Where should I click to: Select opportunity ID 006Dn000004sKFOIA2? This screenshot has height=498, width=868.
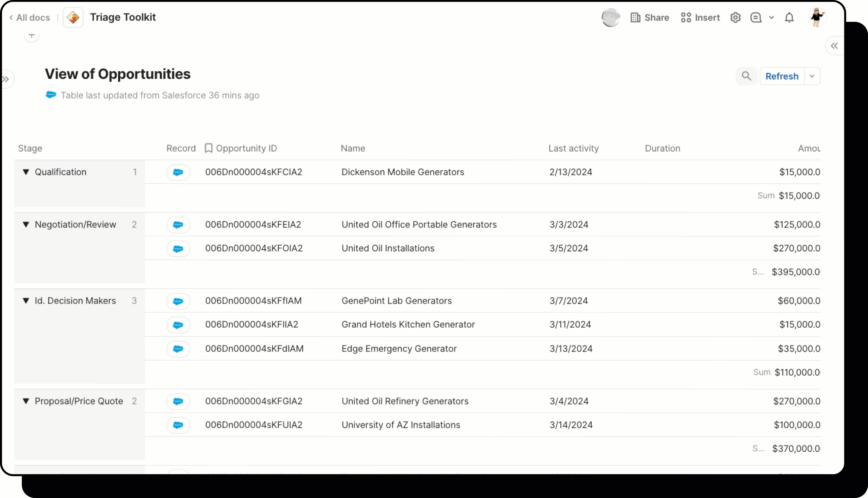[x=254, y=248]
